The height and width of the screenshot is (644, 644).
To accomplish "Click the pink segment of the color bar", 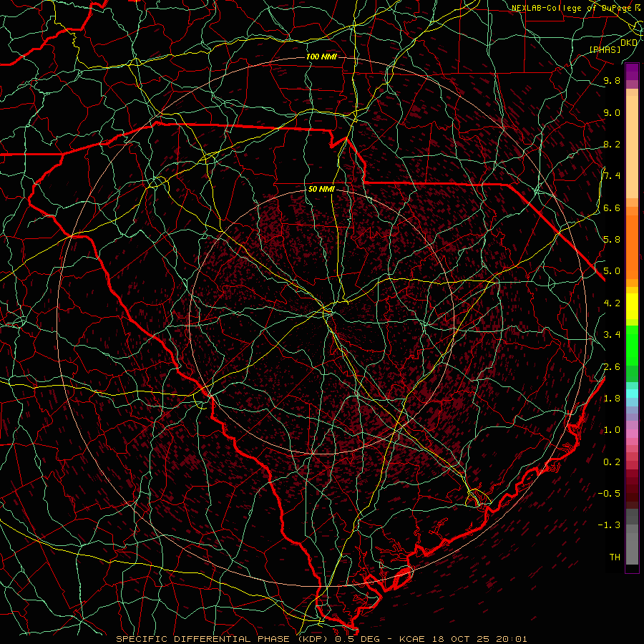I will point(632,434).
